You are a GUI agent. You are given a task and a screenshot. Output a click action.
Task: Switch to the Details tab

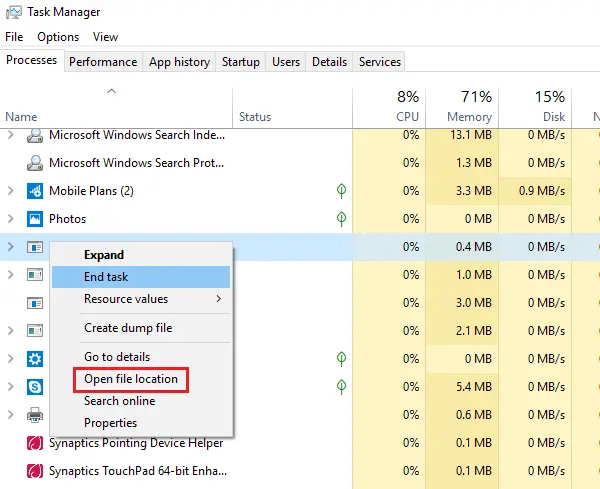tap(329, 62)
